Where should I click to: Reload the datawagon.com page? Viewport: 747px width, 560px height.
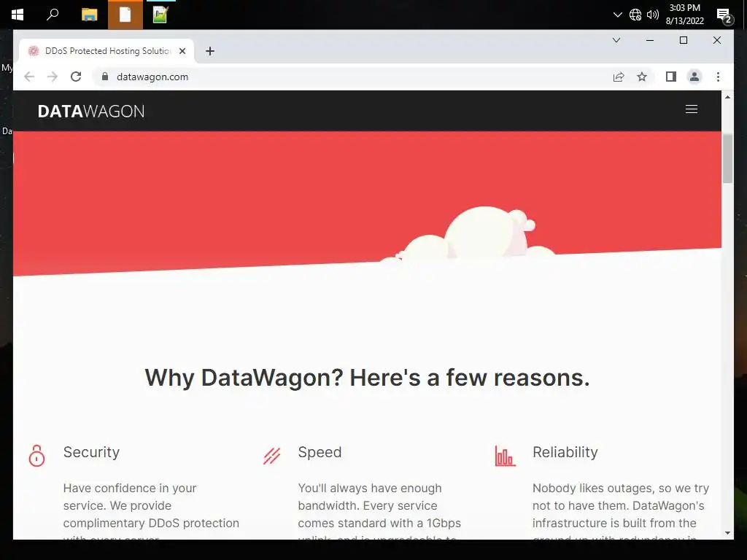[76, 77]
